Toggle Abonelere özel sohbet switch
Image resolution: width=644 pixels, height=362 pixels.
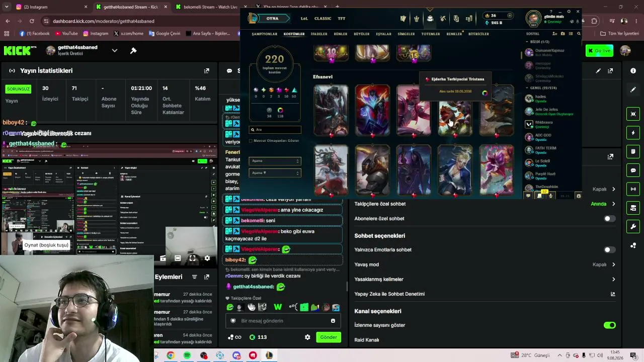coord(609,219)
